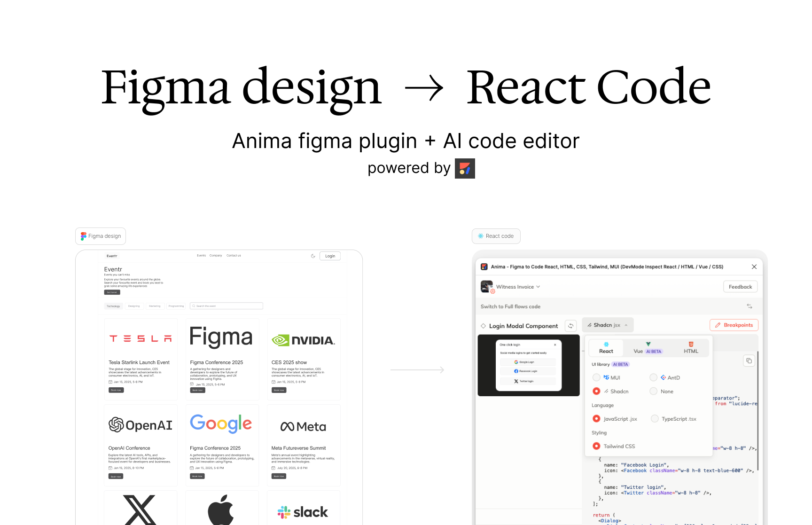Viewport: 812px width, 525px height.
Task: Click the Witness Invoice avatar image
Action: point(487,287)
